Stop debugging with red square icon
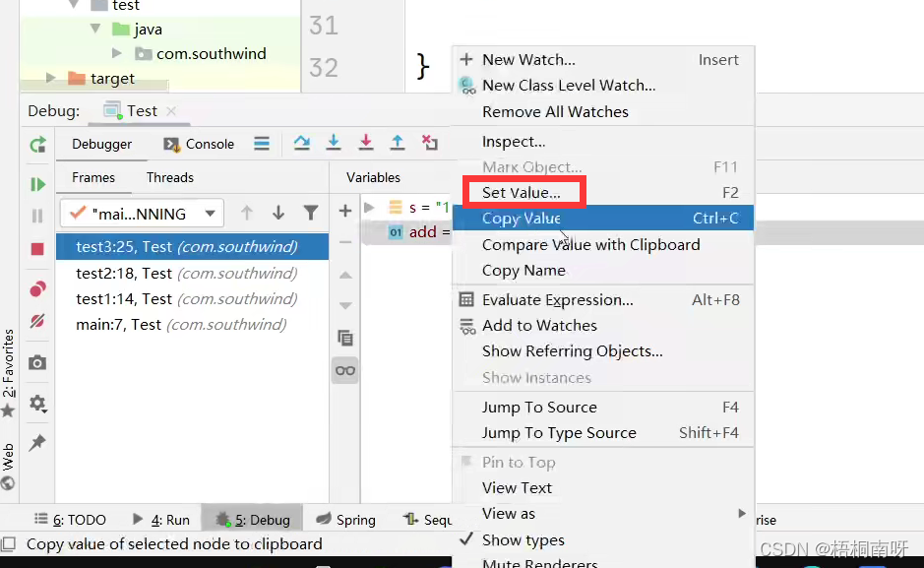 [37, 249]
